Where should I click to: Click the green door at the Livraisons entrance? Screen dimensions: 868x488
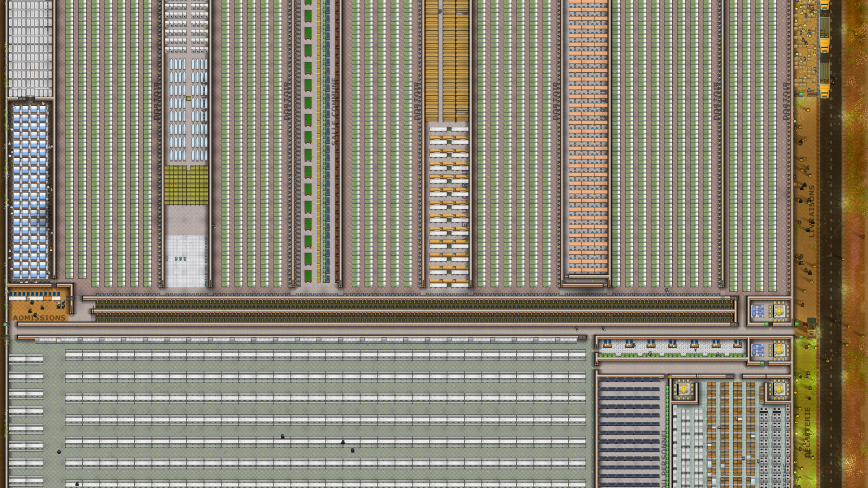(x=801, y=94)
